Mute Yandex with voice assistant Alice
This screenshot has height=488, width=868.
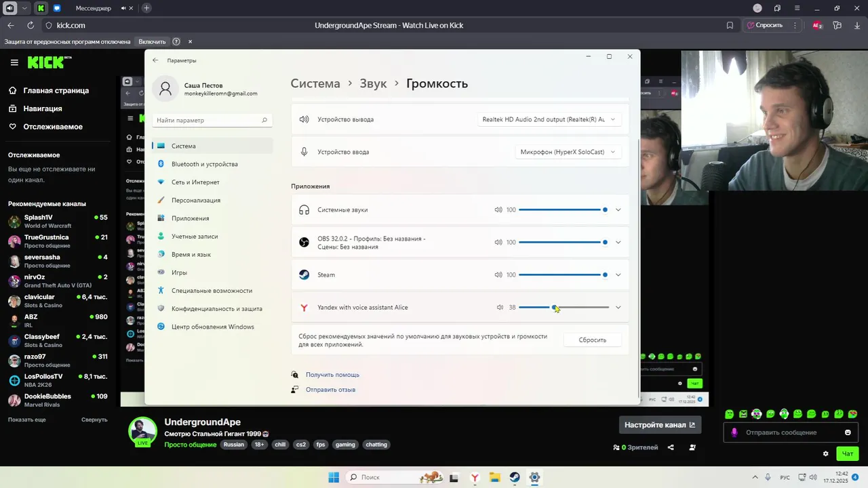pos(500,307)
